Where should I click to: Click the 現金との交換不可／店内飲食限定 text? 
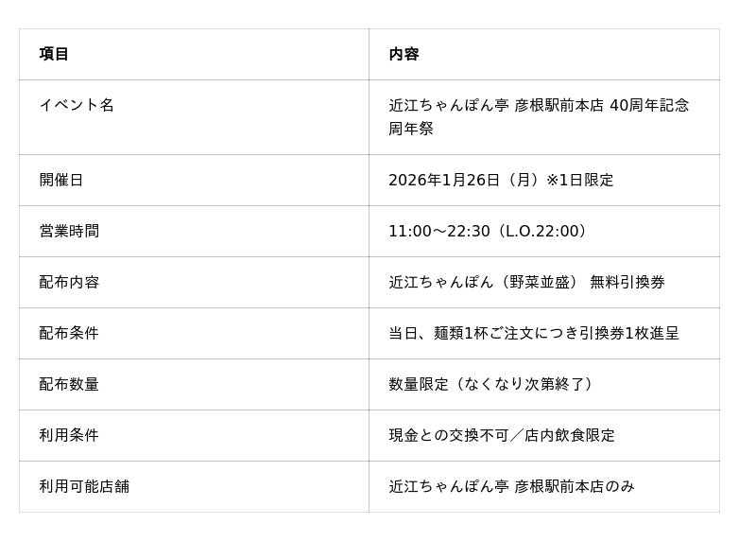coord(502,435)
